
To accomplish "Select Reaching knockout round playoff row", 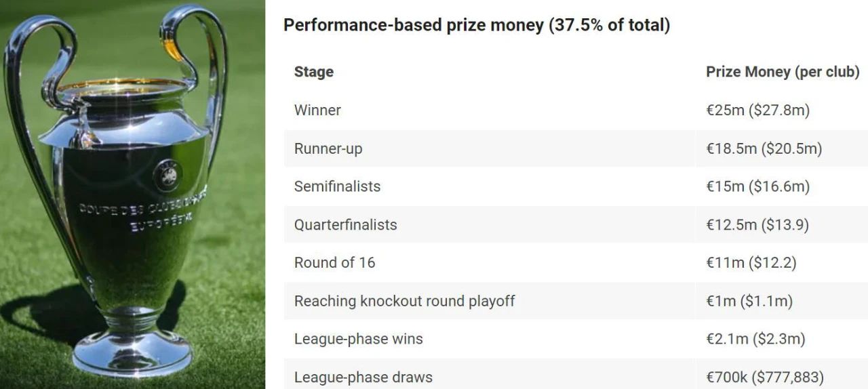I will 576,301.
